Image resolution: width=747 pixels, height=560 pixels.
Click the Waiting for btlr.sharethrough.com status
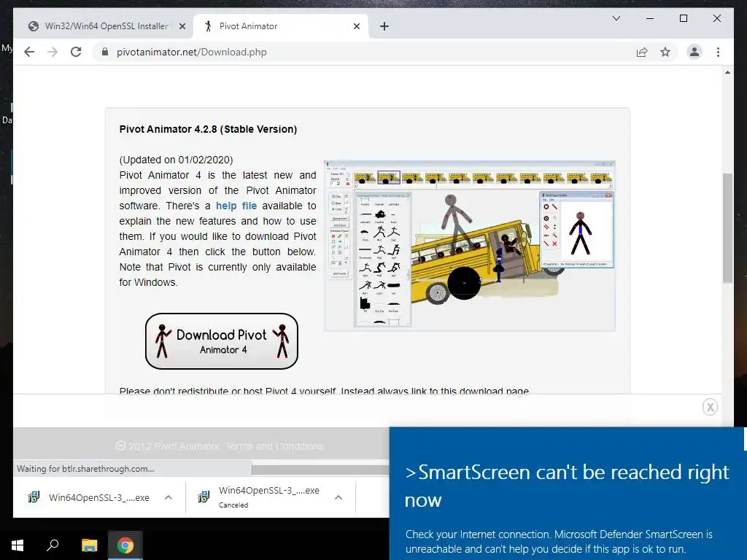(x=85, y=469)
